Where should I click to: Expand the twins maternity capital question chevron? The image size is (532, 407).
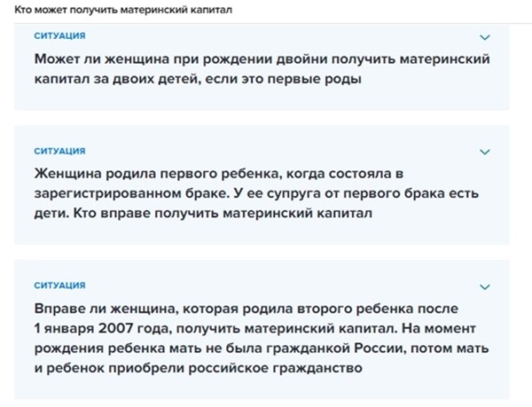tap(484, 37)
